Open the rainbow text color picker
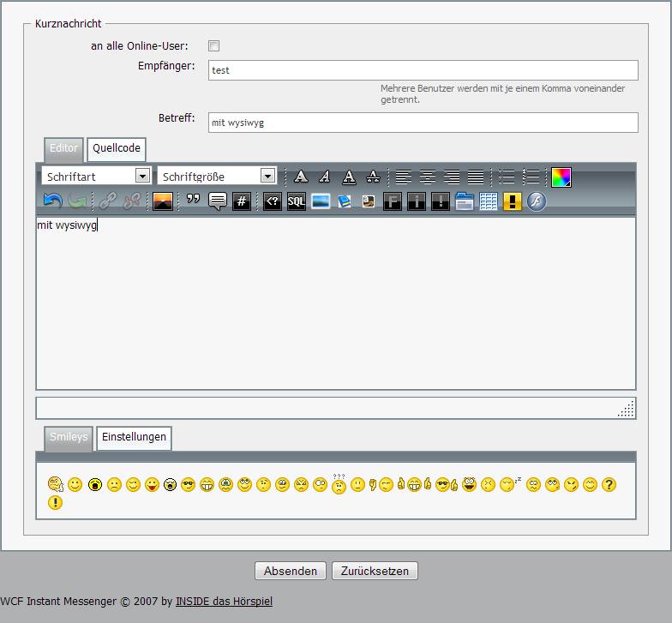The width and height of the screenshot is (672, 623). coord(561,177)
